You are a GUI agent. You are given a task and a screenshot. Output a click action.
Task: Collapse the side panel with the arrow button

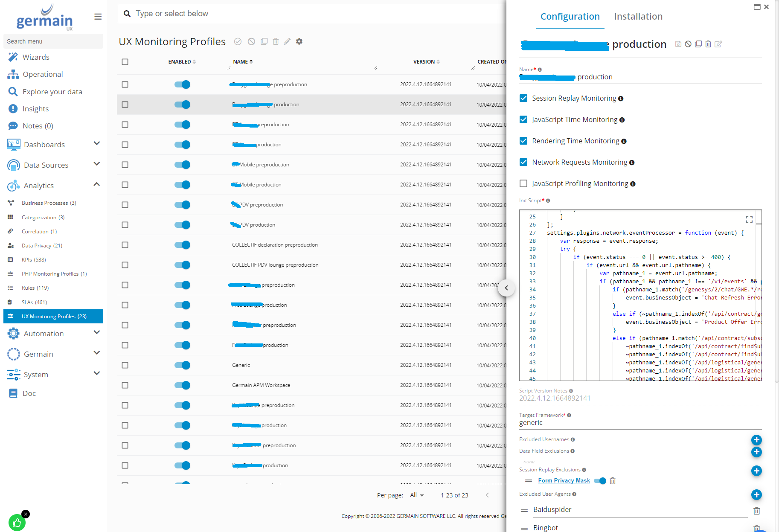click(x=506, y=288)
